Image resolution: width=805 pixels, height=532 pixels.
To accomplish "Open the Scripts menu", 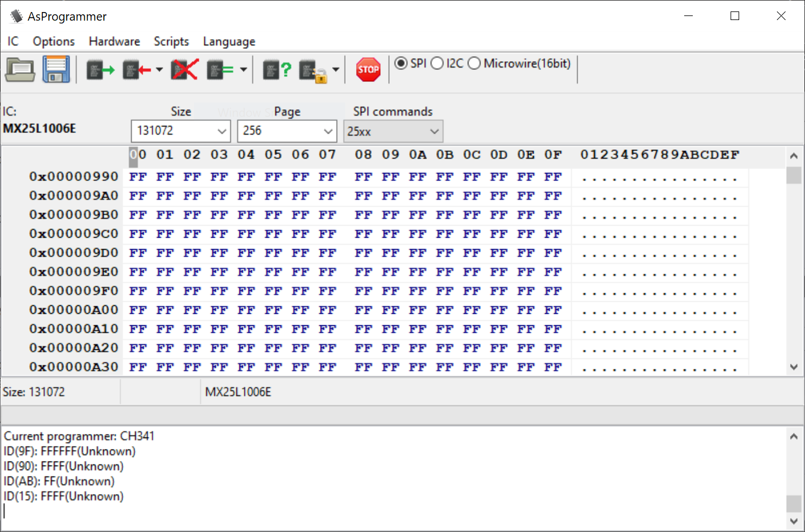I will pos(171,41).
